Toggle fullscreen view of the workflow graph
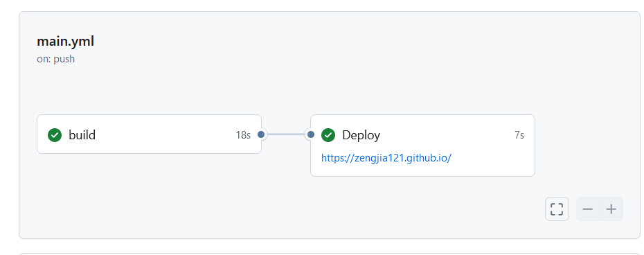The width and height of the screenshot is (644, 255). point(557,209)
